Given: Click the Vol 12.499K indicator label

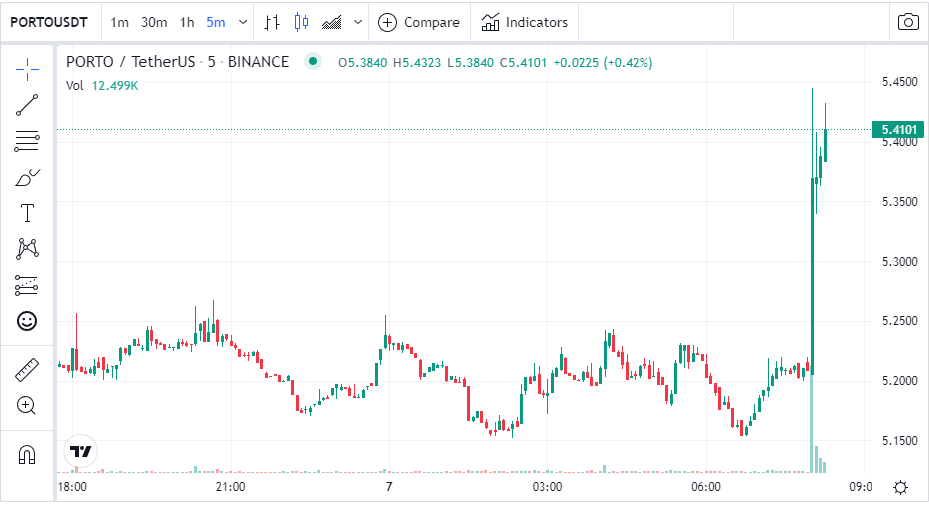Looking at the screenshot, I should point(102,85).
